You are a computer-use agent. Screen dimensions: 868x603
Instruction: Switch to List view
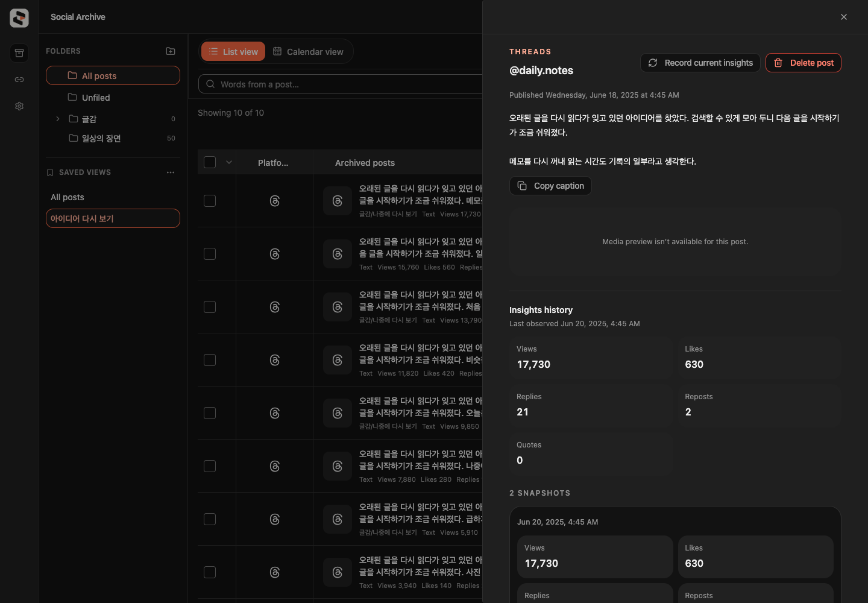(233, 52)
